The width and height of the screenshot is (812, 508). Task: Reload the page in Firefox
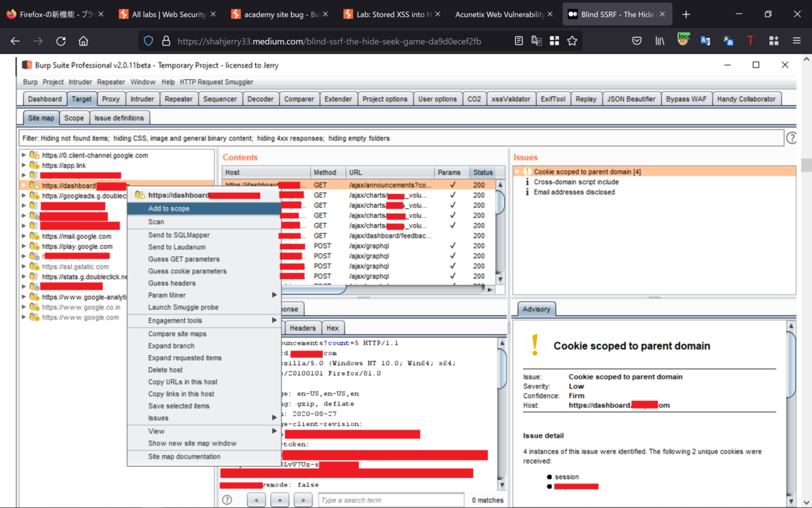click(x=61, y=41)
